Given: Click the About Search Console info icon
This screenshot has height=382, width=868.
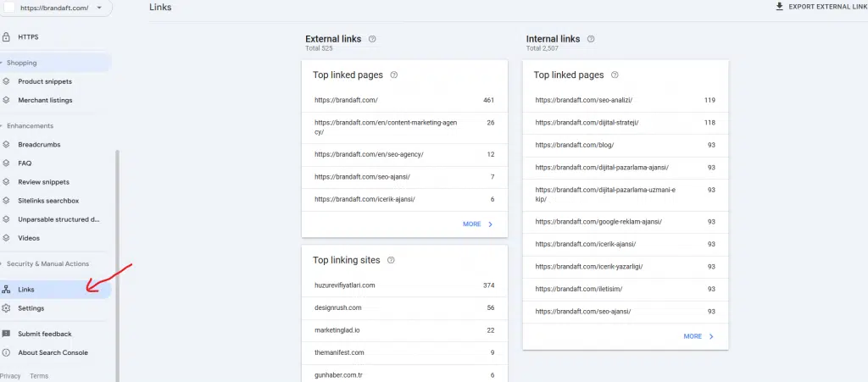Looking at the screenshot, I should 6,352.
